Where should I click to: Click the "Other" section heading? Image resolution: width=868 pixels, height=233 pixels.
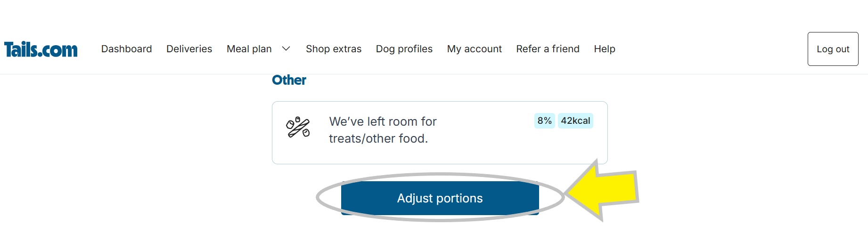tap(289, 80)
